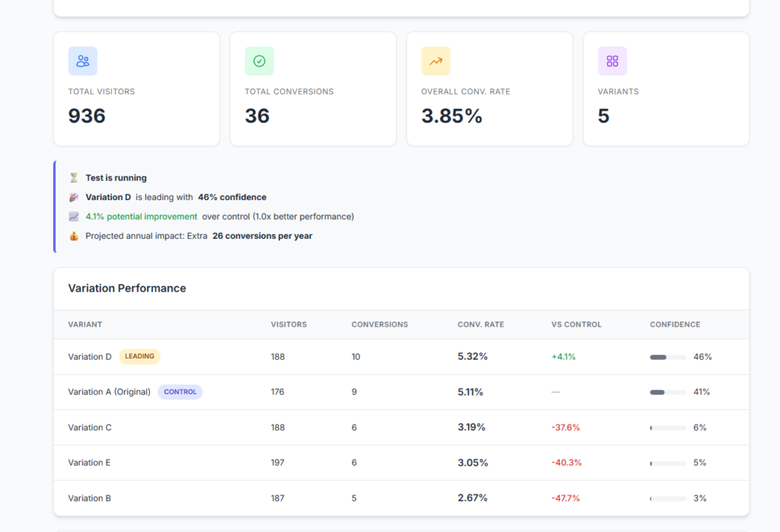780x532 pixels.
Task: Sort by the CONFIDENCE column header
Action: click(x=675, y=324)
